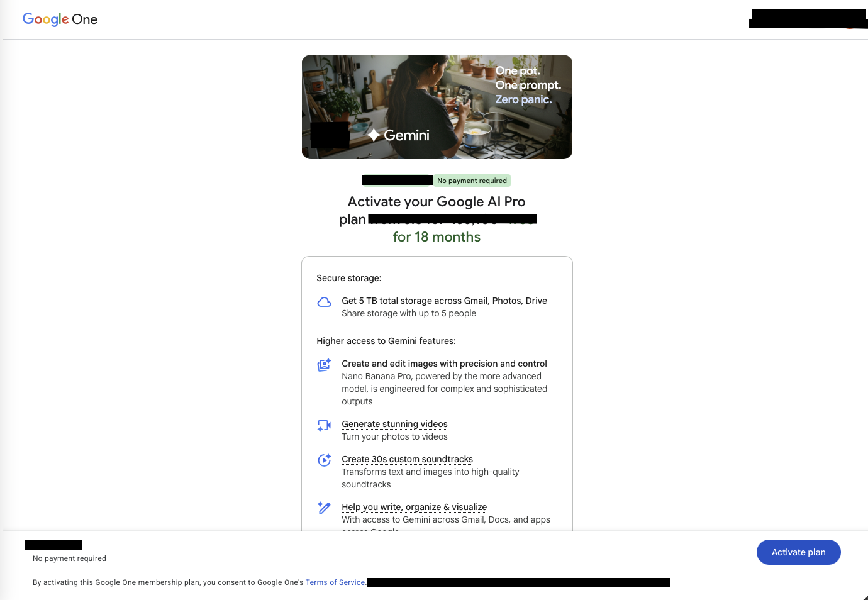Click the green No payment required badge
Image resolution: width=868 pixels, height=600 pixels.
[x=472, y=181]
